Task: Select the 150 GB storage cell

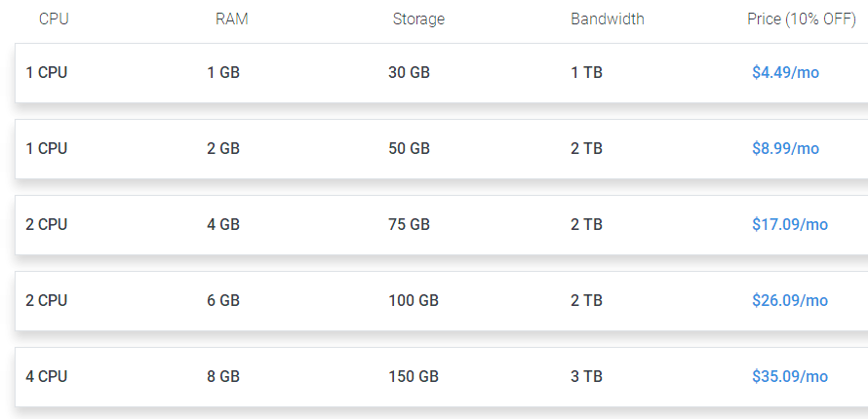Action: pyautogui.click(x=413, y=376)
